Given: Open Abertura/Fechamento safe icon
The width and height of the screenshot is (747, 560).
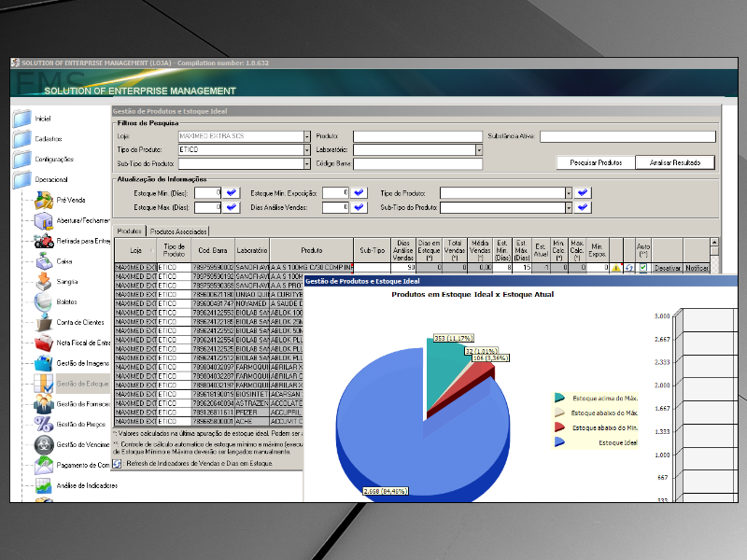Looking at the screenshot, I should click(x=44, y=221).
